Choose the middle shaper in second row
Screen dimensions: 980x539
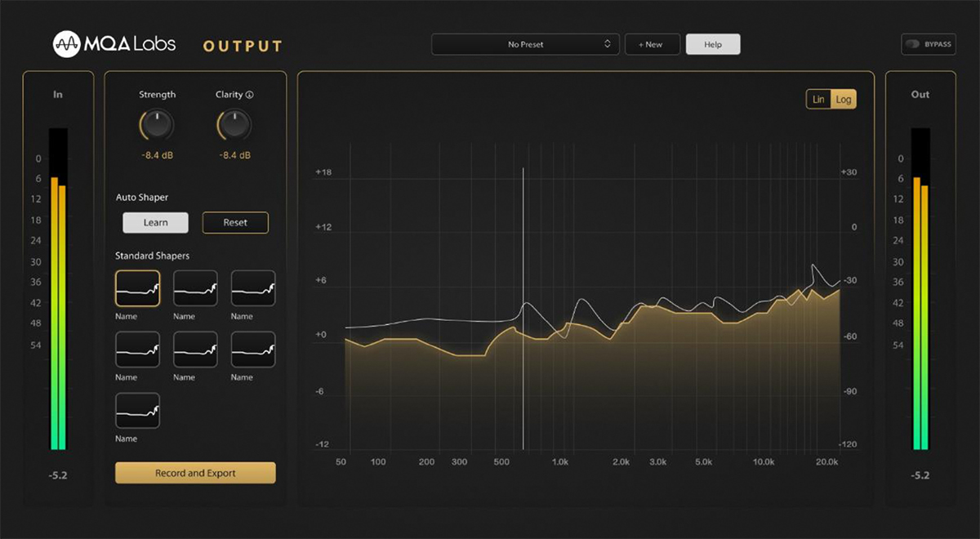click(x=195, y=350)
